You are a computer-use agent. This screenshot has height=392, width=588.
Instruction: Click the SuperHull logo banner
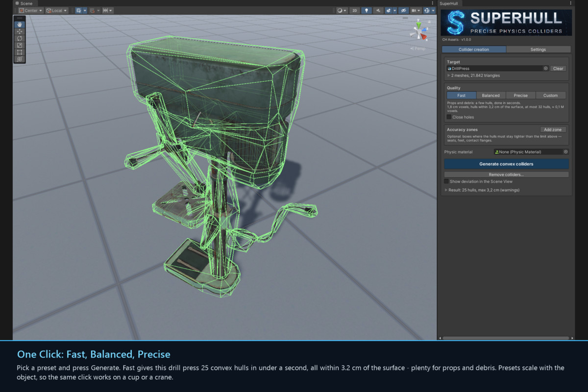coord(506,23)
